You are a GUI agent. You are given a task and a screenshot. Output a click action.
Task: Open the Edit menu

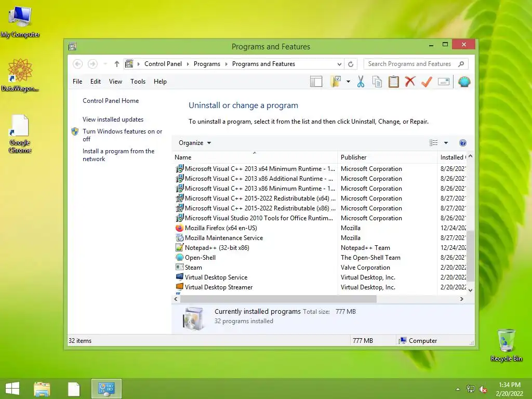click(96, 82)
